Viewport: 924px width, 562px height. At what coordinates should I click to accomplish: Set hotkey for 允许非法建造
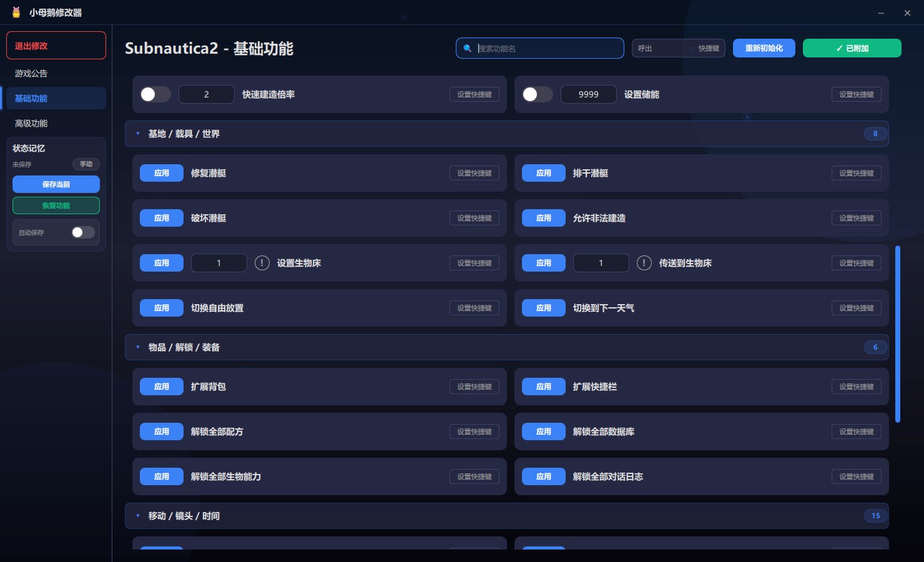tap(857, 218)
